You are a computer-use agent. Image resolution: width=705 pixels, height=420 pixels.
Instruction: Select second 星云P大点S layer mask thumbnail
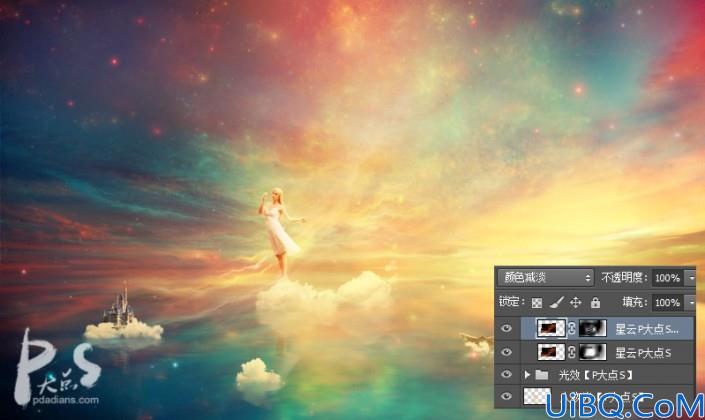tap(593, 352)
